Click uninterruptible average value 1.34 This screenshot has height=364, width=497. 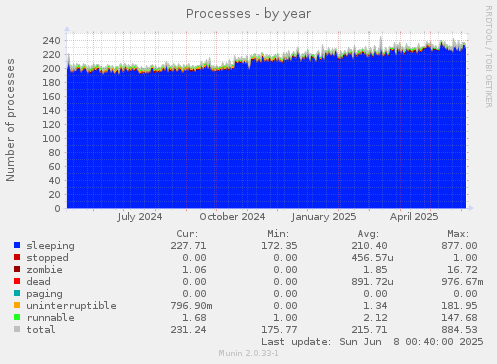(375, 306)
